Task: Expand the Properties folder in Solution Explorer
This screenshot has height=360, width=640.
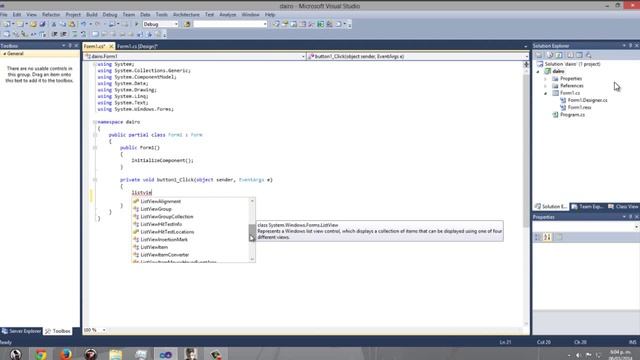Action: click(545, 79)
